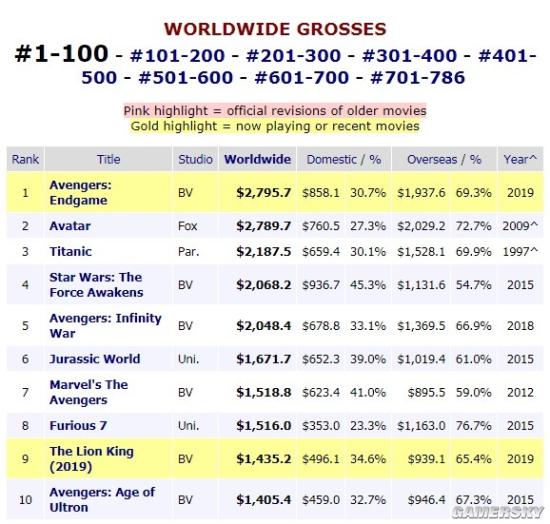Sort by the Studio column header
The height and width of the screenshot is (524, 550).
click(195, 159)
